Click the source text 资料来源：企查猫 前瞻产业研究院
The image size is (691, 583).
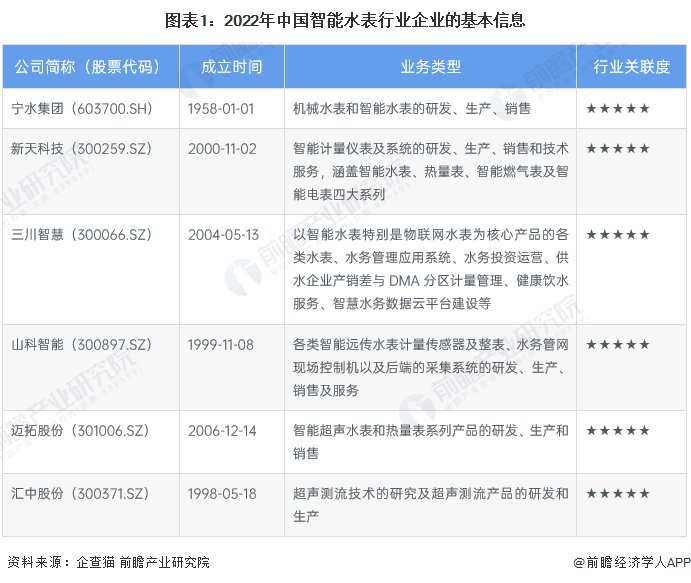click(108, 563)
